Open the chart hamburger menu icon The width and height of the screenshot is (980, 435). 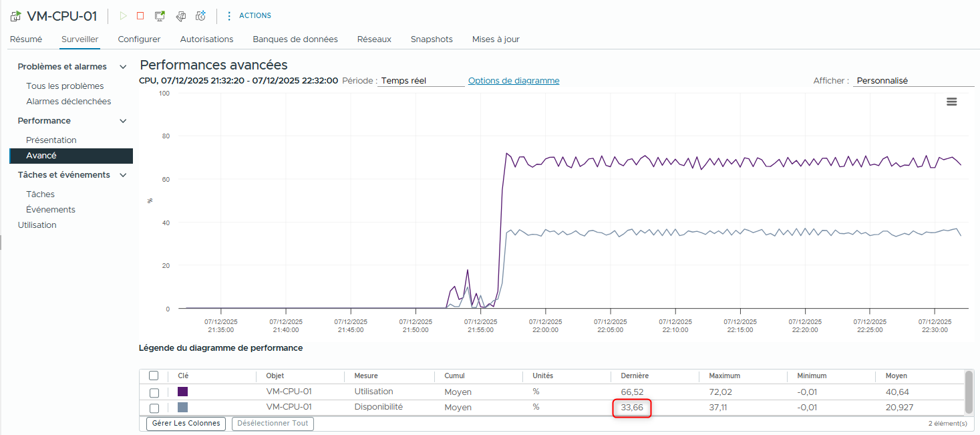tap(952, 102)
